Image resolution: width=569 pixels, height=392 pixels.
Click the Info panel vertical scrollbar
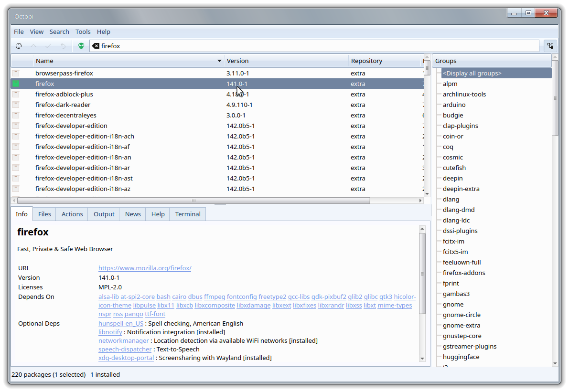point(422,274)
